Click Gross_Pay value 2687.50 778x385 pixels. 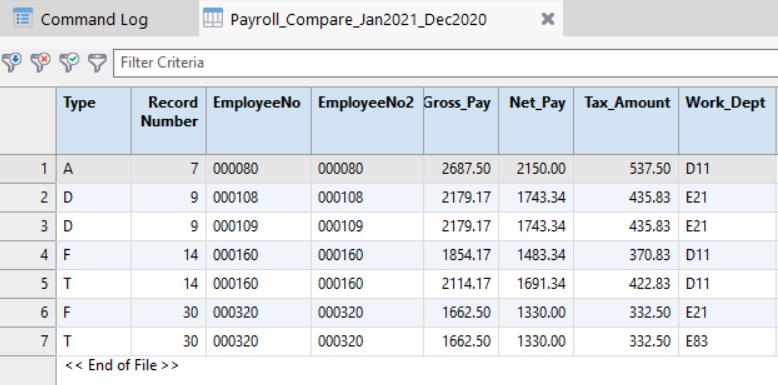click(x=461, y=169)
